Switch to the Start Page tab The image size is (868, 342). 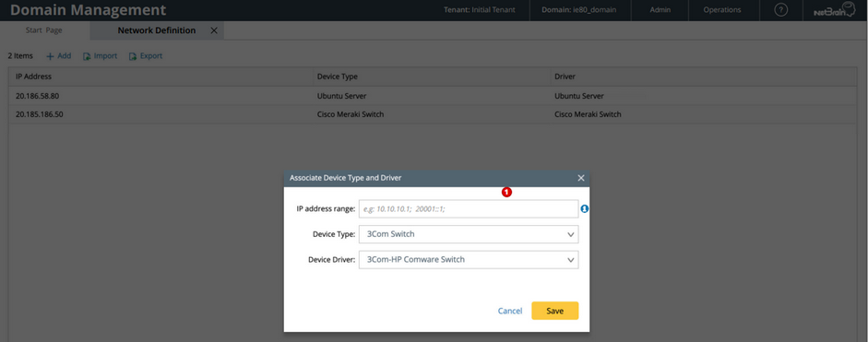(43, 31)
